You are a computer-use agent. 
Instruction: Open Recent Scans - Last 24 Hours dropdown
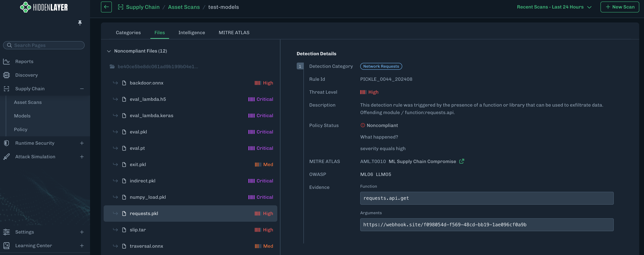(x=554, y=7)
